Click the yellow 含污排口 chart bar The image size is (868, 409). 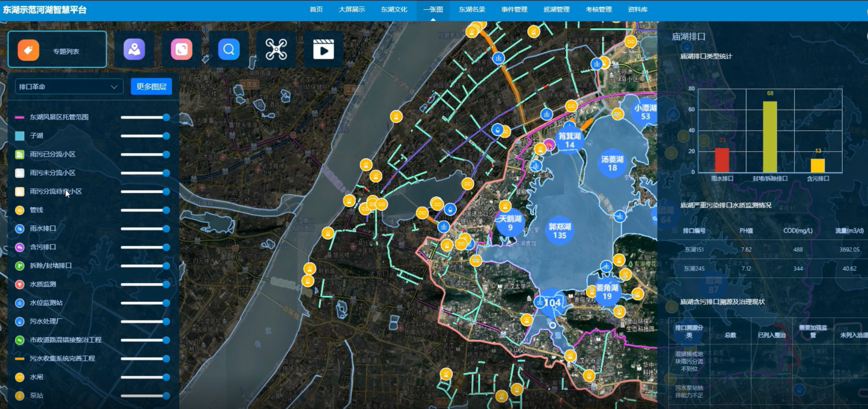818,165
